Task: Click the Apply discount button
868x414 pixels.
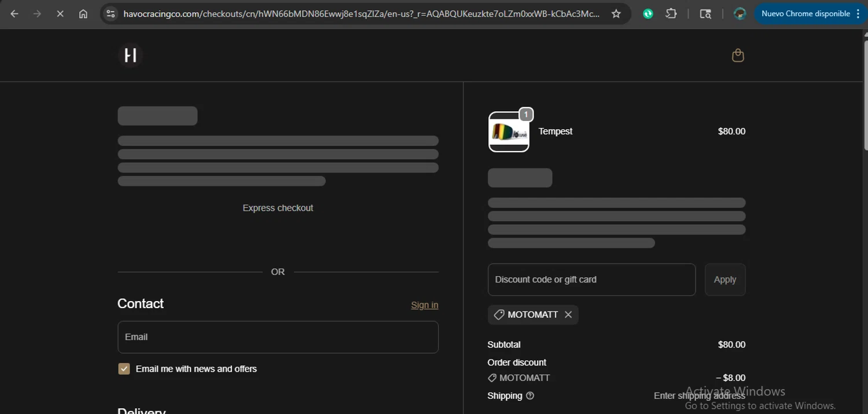Action: pyautogui.click(x=725, y=280)
